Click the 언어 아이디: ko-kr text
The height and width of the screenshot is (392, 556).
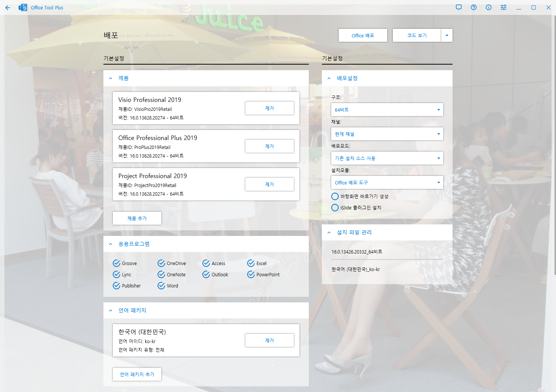[137, 342]
